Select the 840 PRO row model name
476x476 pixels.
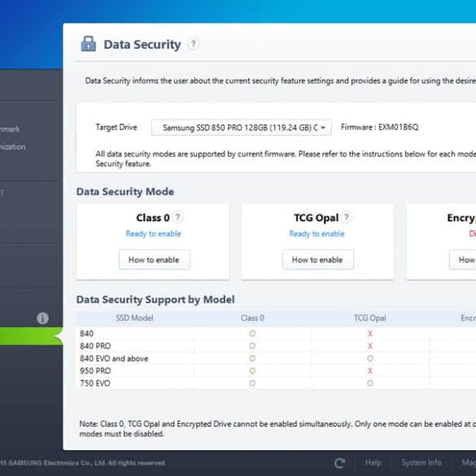pyautogui.click(x=95, y=346)
